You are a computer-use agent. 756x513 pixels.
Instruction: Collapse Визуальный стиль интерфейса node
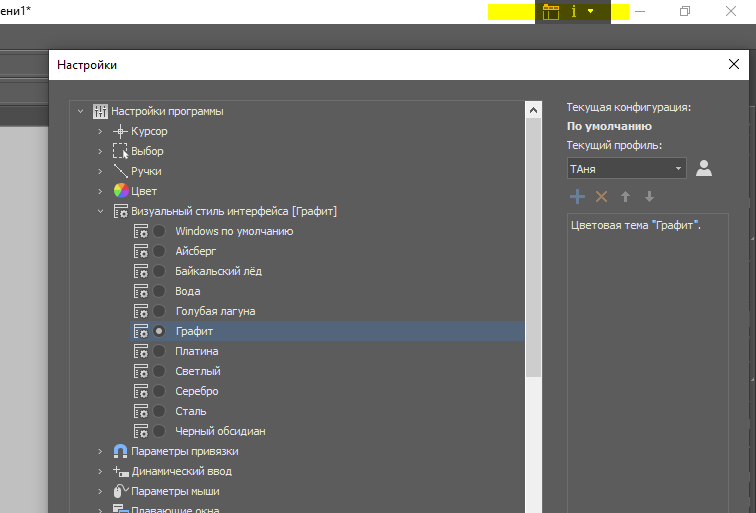(100, 211)
